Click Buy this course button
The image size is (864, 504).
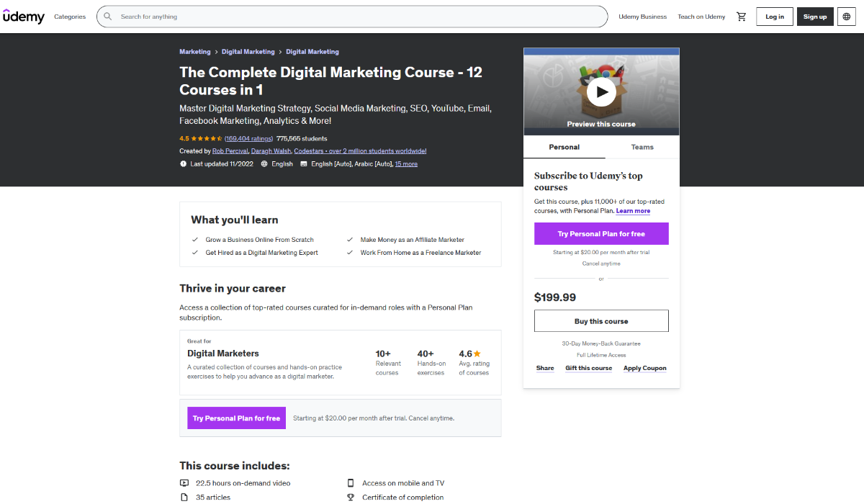coord(601,321)
